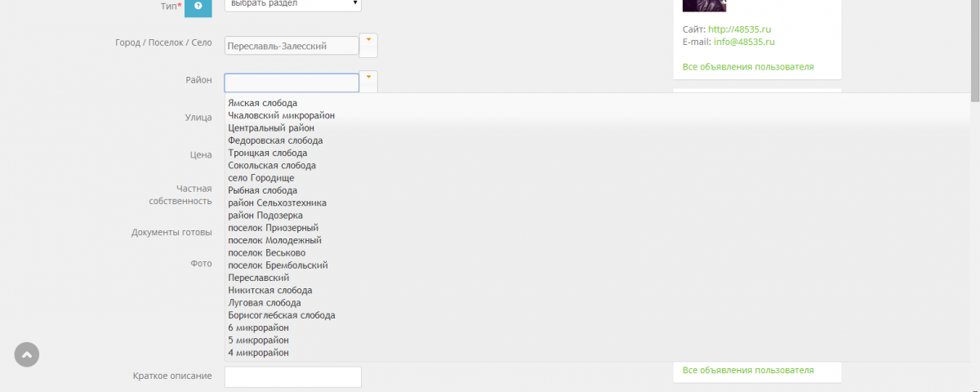This screenshot has width=980, height=392.
Task: Select 5 микрорайон option
Action: pos(258,340)
